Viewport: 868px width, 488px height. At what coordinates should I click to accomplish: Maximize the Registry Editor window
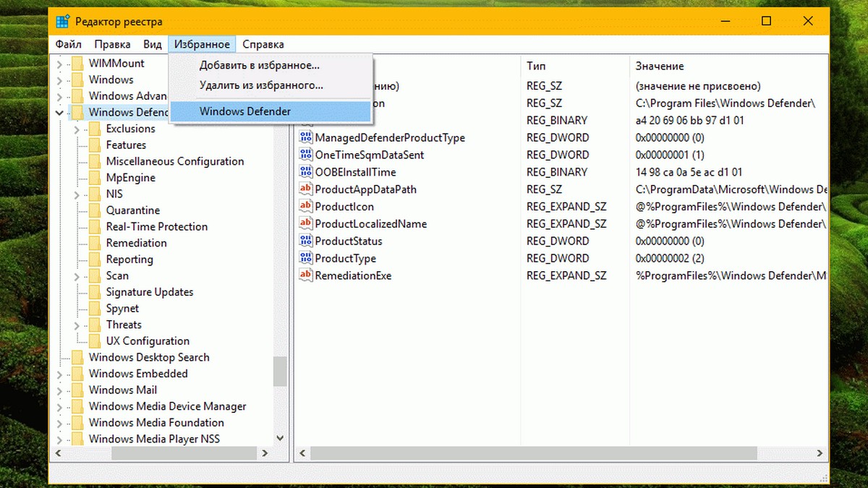766,21
